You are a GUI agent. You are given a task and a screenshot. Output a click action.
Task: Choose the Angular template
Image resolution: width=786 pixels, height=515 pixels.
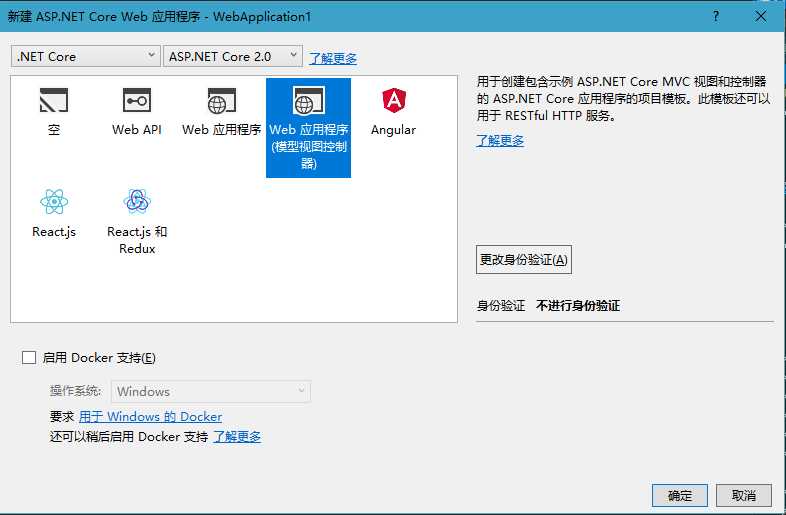tap(394, 112)
